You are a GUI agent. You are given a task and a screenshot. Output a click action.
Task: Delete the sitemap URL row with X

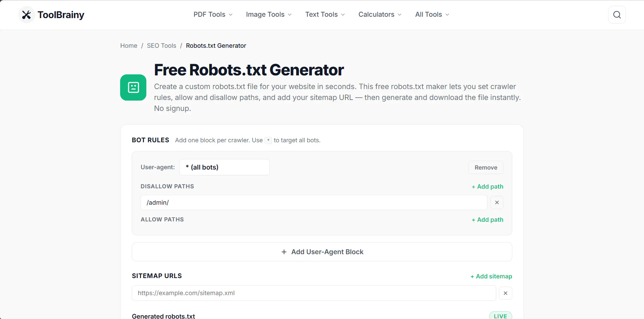(505, 293)
